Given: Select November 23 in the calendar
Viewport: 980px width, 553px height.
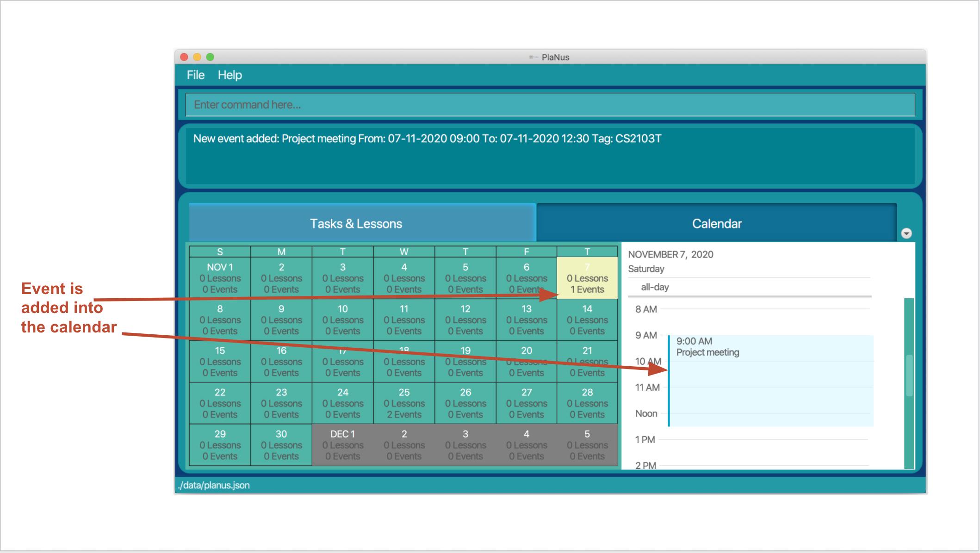Looking at the screenshot, I should click(281, 403).
